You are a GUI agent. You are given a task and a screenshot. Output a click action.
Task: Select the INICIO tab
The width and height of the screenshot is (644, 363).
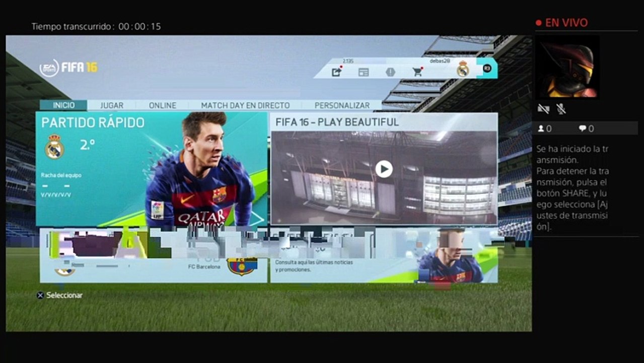pyautogui.click(x=63, y=105)
